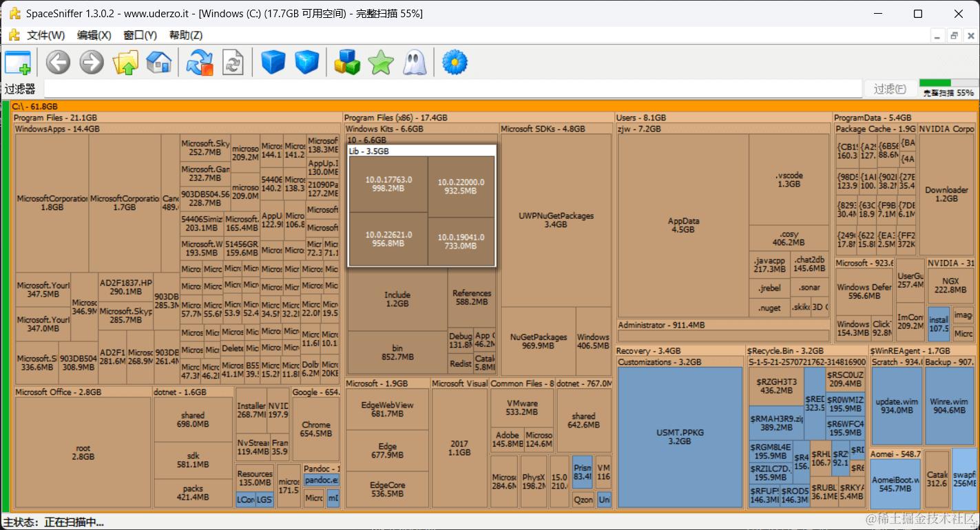The width and height of the screenshot is (980, 530).
Task: Select the Downloader 1.2GB block
Action: coord(946,194)
